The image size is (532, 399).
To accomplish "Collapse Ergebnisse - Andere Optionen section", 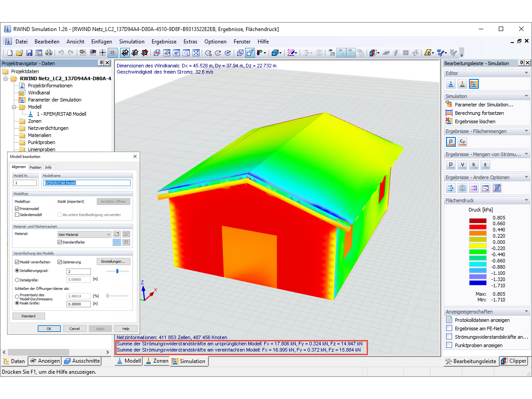I will [526, 177].
